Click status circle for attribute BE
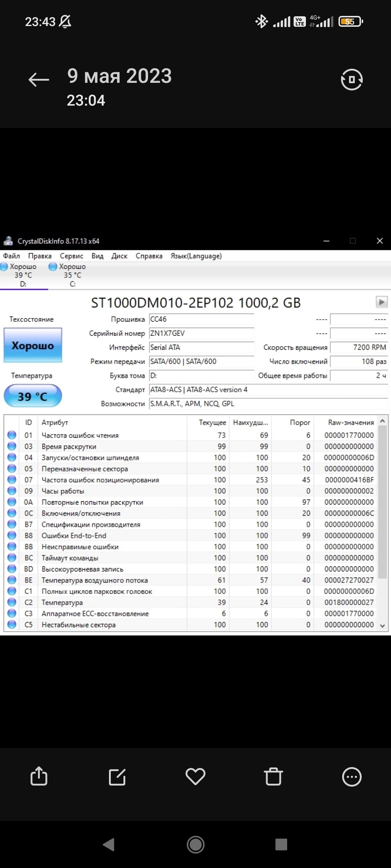Viewport: 391px width, 868px height. coord(12,580)
